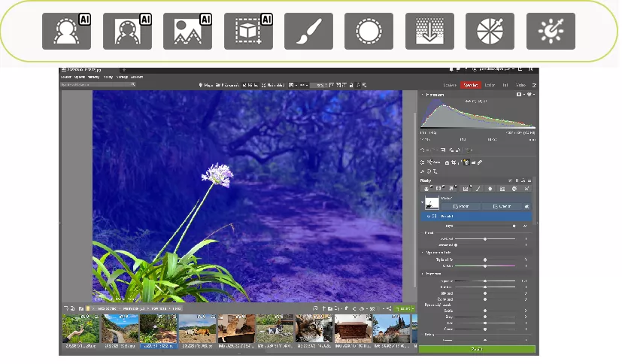
Task: Open the first filmstrip thumbnail with tree branch
Action: pyautogui.click(x=80, y=329)
